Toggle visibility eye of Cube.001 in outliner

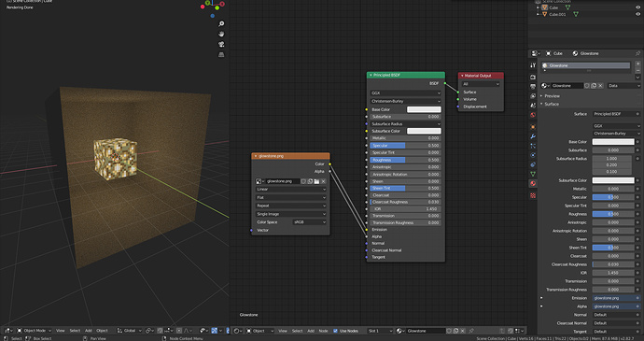[637, 14]
